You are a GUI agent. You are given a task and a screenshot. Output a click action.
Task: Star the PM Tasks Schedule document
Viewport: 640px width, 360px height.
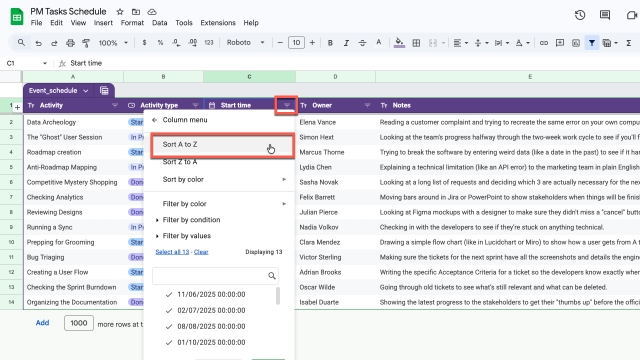pos(120,12)
